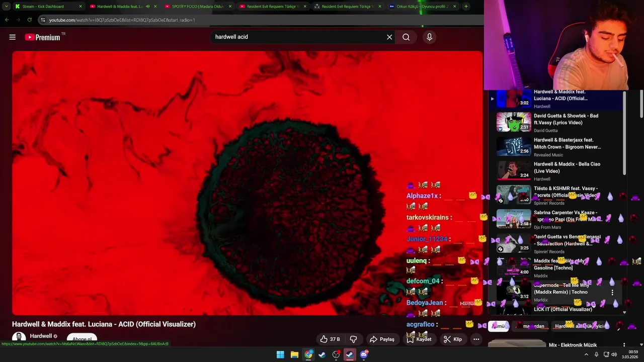644x362 pixels.
Task: View site information icon in address bar
Action: pyautogui.click(x=43, y=20)
